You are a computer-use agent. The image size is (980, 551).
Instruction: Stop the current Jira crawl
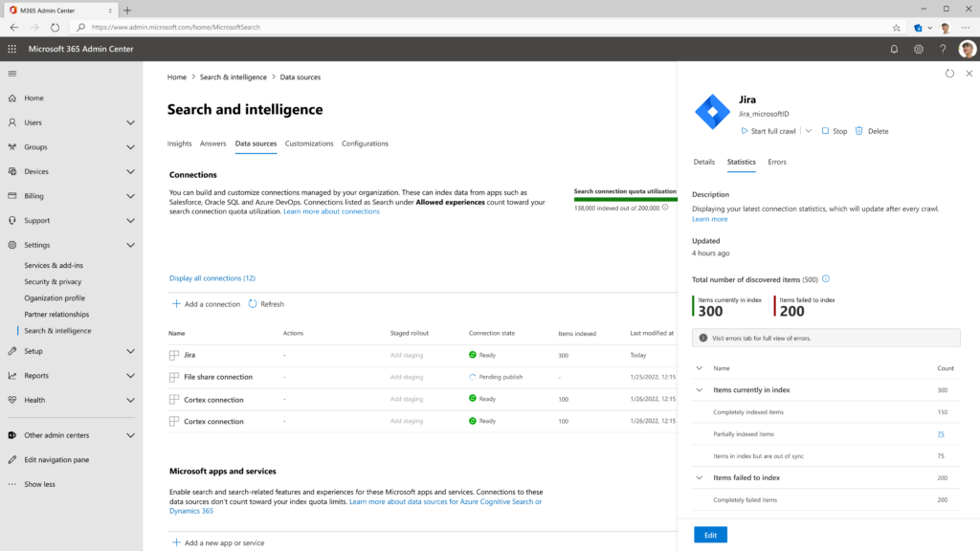click(834, 131)
